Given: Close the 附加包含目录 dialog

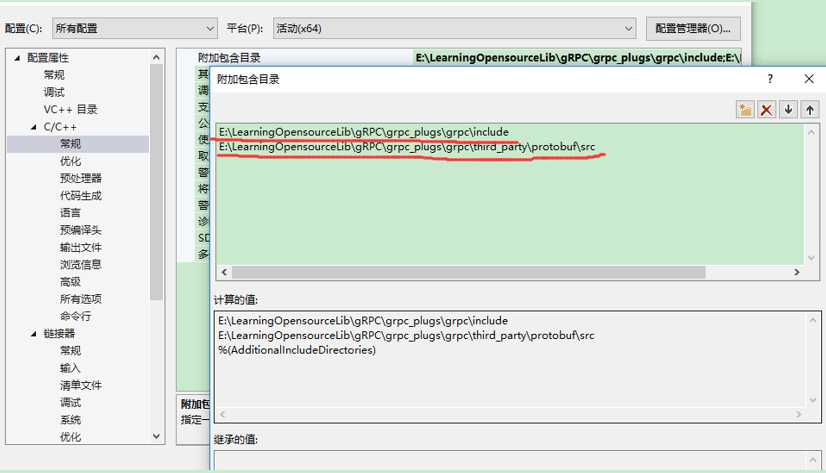Looking at the screenshot, I should pyautogui.click(x=809, y=79).
